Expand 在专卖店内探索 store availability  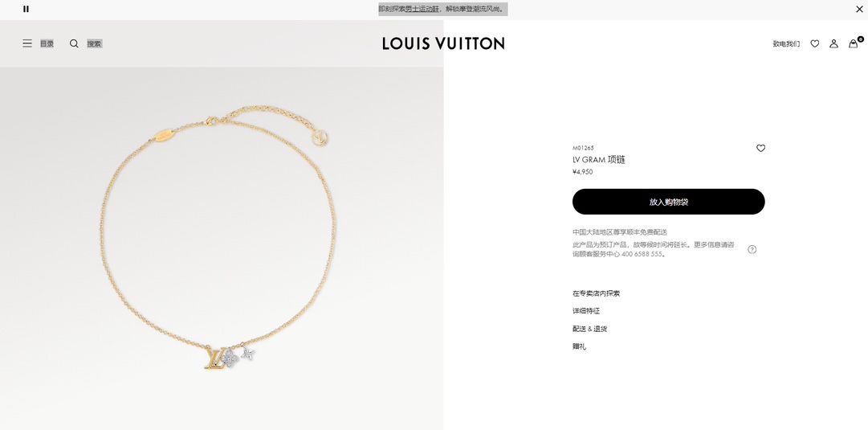[596, 293]
